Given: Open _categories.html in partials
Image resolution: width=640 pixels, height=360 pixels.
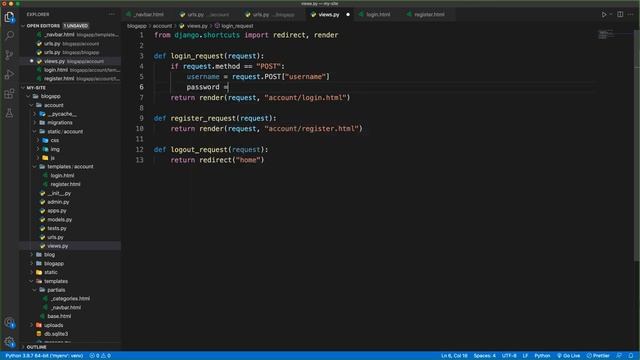Looking at the screenshot, I should click(x=69, y=299).
